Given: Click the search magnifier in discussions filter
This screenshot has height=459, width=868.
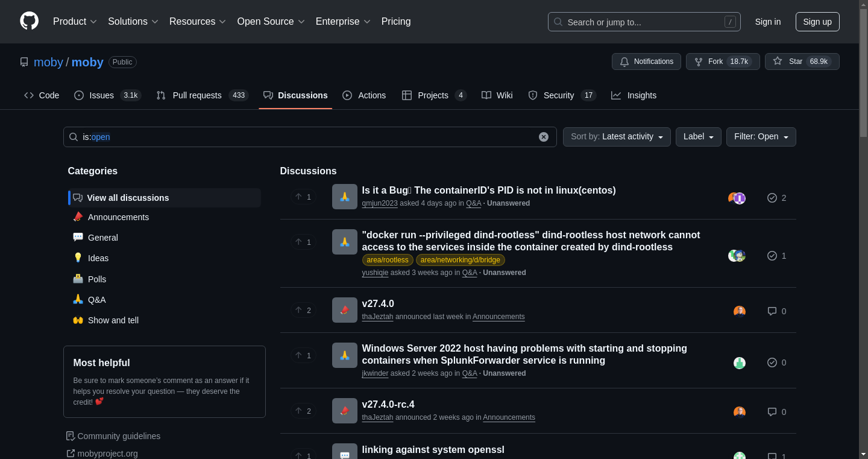Looking at the screenshot, I should (x=74, y=137).
